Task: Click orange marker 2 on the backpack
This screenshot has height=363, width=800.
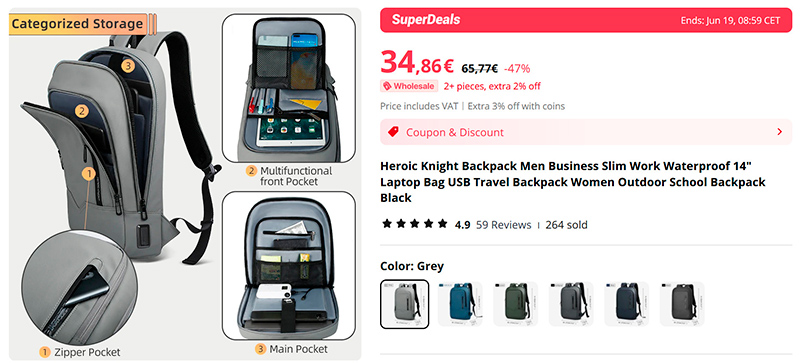Action: tap(82, 111)
